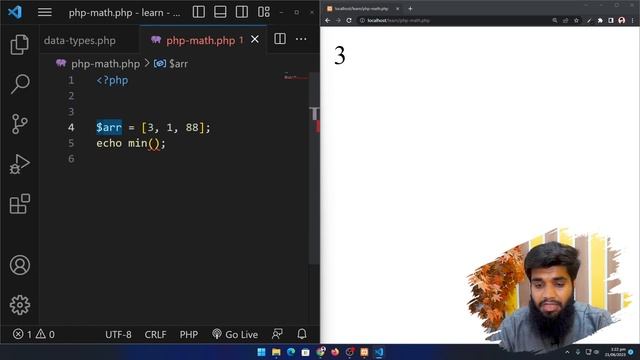
Task: Click the echo keyword on line 5
Action: pos(109,143)
